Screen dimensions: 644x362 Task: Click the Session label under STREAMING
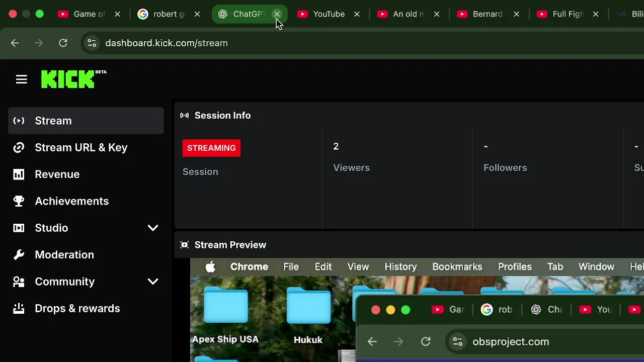click(200, 172)
